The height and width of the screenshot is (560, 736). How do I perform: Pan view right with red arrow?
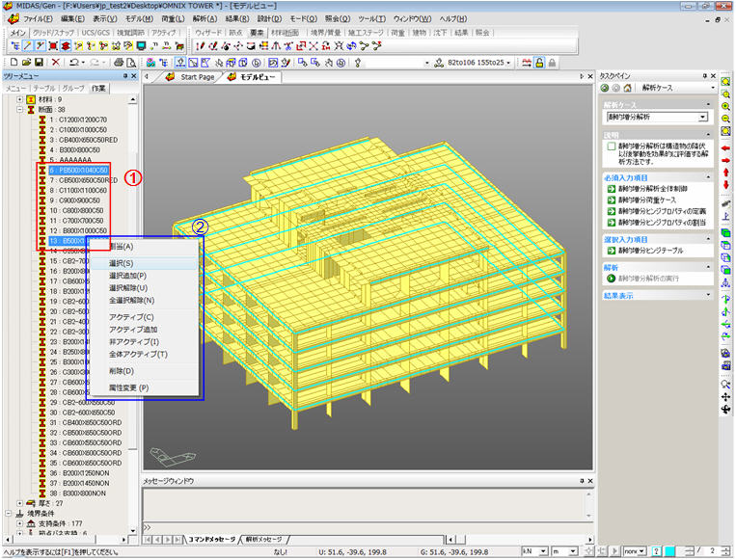point(725,161)
